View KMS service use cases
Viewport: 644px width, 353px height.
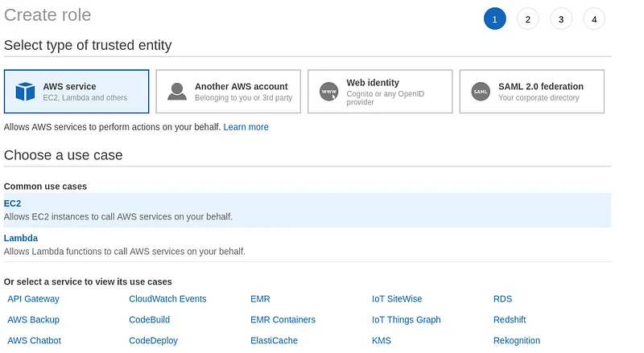click(x=382, y=341)
